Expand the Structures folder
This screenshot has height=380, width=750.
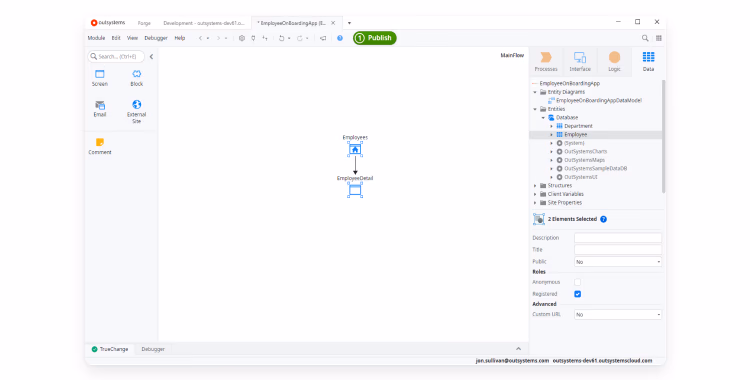(535, 186)
